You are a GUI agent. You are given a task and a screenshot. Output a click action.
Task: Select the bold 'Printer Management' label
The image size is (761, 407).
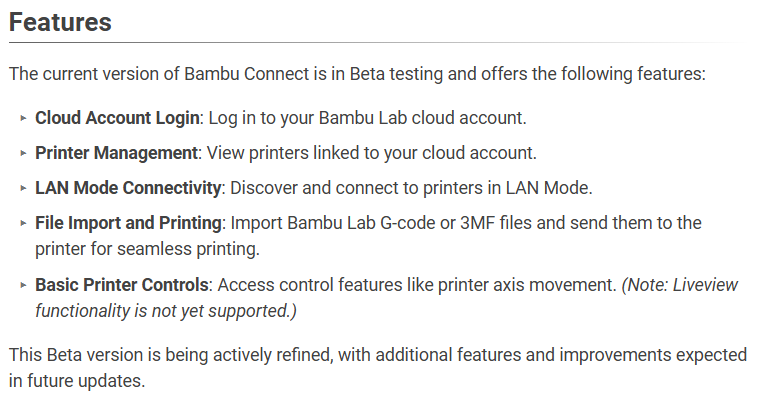tap(116, 153)
